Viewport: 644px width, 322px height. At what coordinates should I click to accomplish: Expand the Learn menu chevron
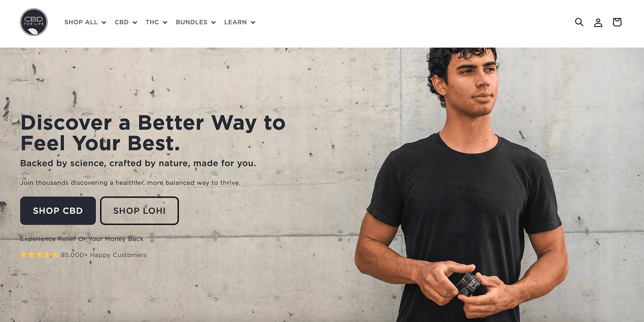coord(253,23)
